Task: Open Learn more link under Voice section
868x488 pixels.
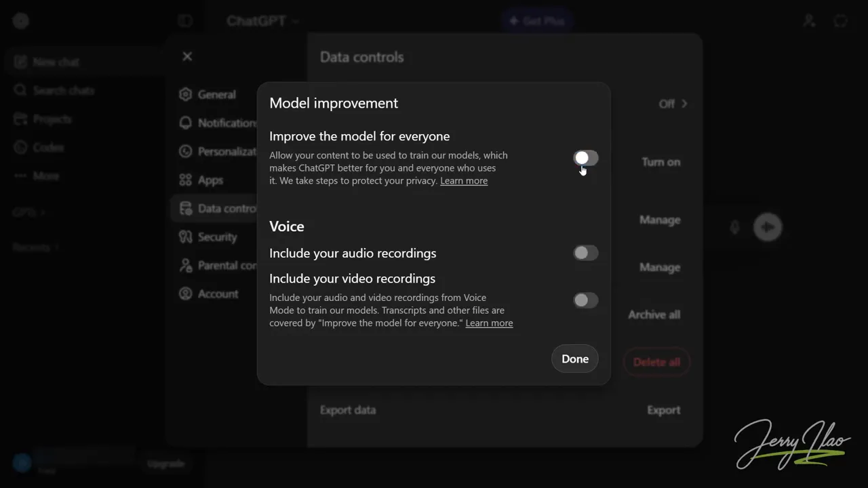Action: click(x=489, y=323)
